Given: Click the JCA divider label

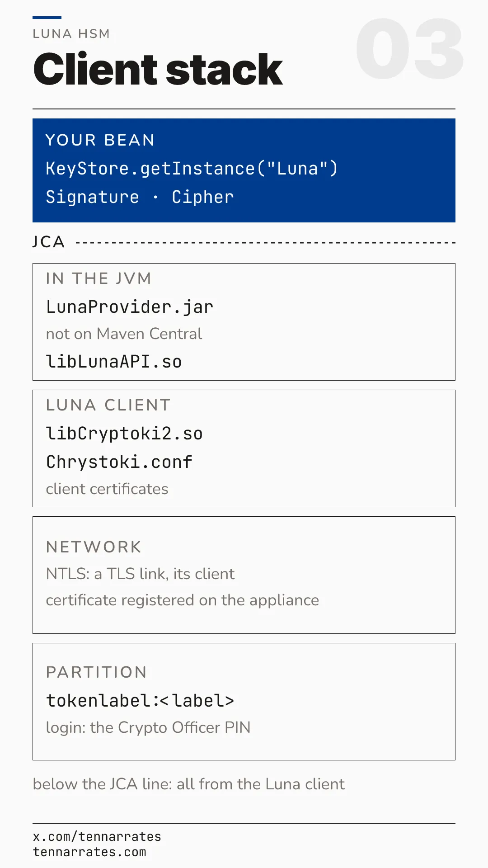Looking at the screenshot, I should tap(49, 242).
